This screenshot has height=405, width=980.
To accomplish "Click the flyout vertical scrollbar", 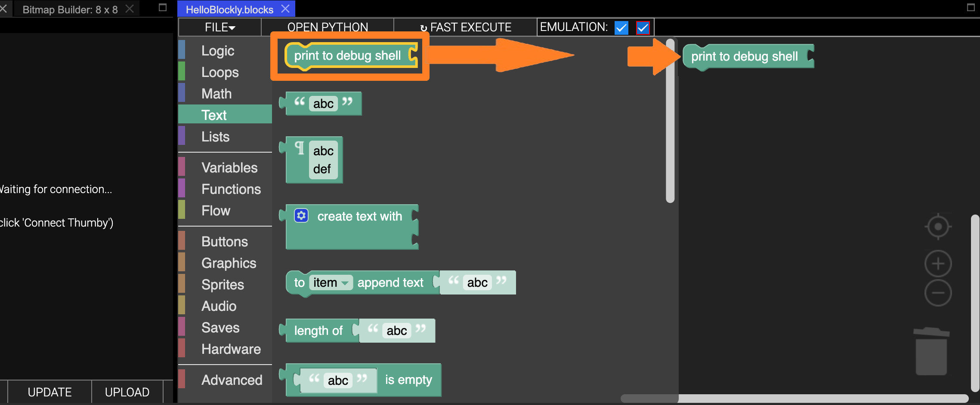I will [670, 120].
